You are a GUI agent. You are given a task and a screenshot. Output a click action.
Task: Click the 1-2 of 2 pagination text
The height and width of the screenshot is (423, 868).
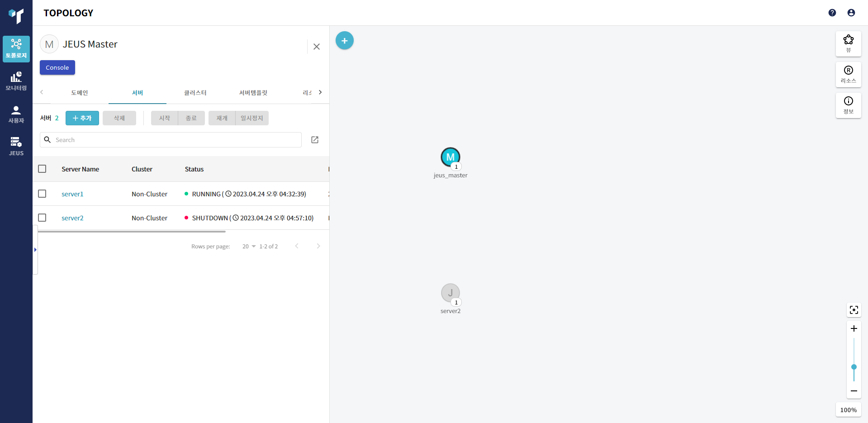[x=269, y=247]
